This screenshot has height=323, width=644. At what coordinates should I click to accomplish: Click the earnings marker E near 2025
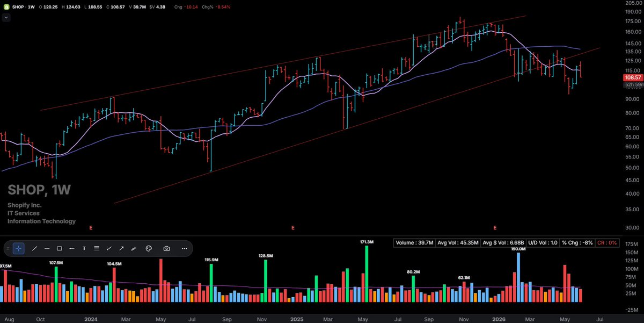tap(292, 228)
